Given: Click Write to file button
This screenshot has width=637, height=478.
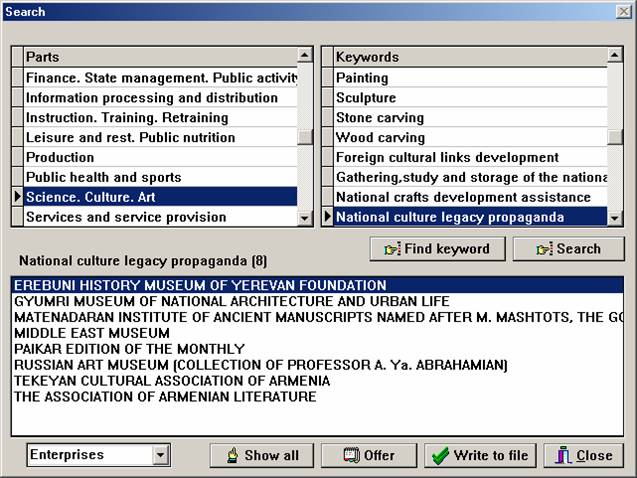Looking at the screenshot, I should [480, 455].
